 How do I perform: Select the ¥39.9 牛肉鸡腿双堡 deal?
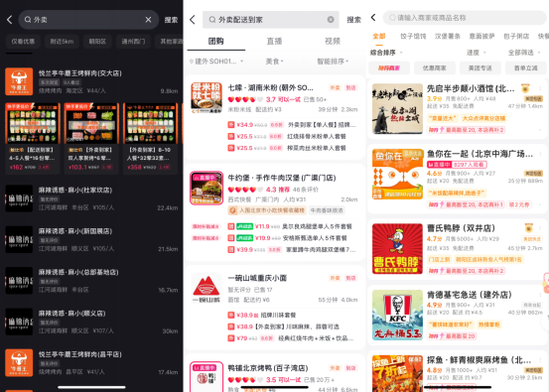pyautogui.click(x=292, y=249)
